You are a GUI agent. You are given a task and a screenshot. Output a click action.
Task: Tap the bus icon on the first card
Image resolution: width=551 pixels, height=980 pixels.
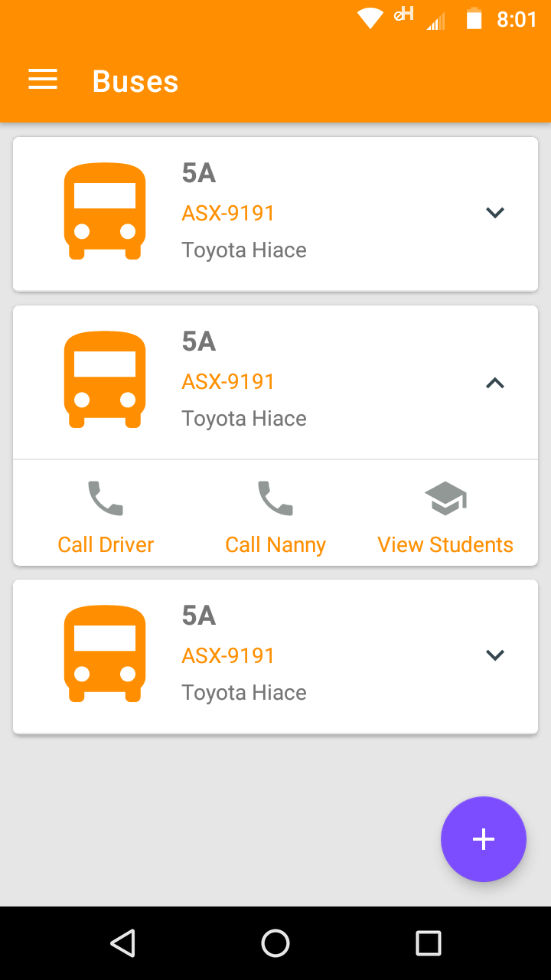pos(105,211)
